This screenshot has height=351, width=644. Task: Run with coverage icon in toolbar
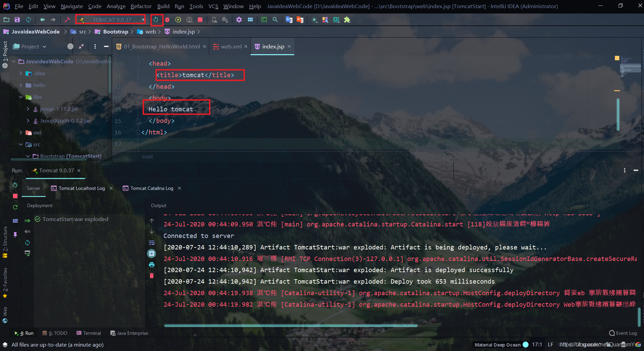(178, 20)
